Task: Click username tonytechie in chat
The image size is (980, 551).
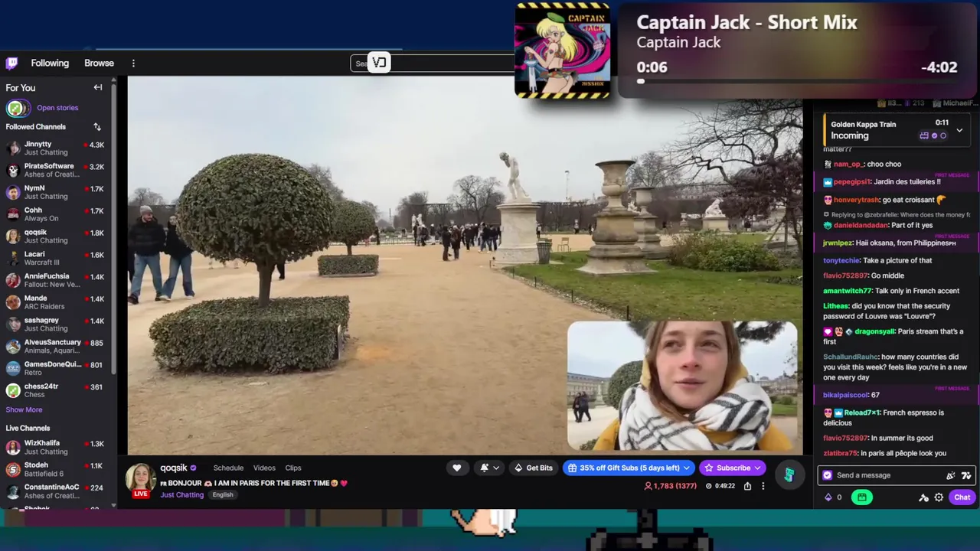Action: point(841,261)
